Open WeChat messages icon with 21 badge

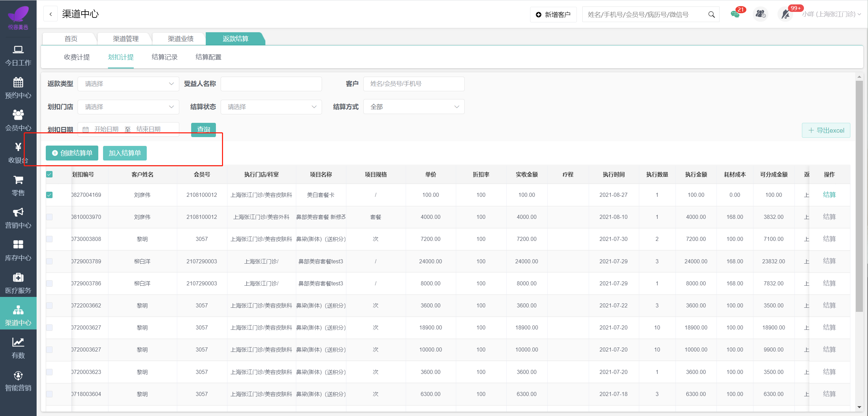pyautogui.click(x=735, y=14)
